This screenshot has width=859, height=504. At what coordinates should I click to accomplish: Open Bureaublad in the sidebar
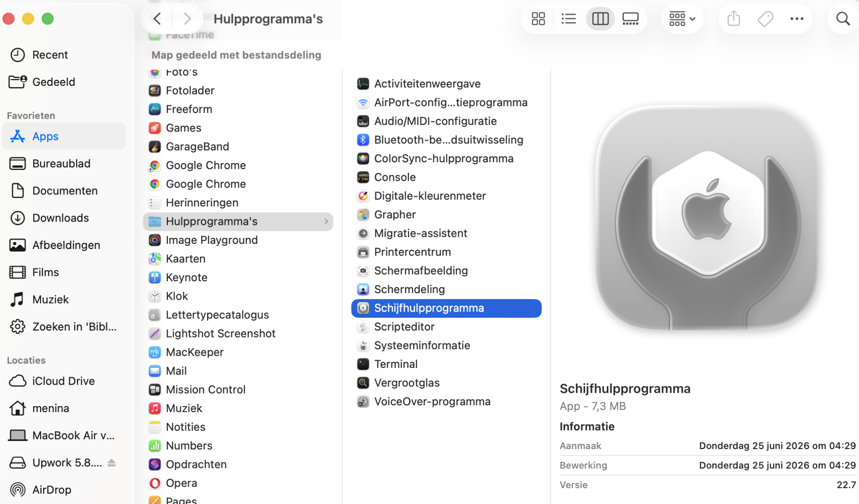[x=64, y=163]
